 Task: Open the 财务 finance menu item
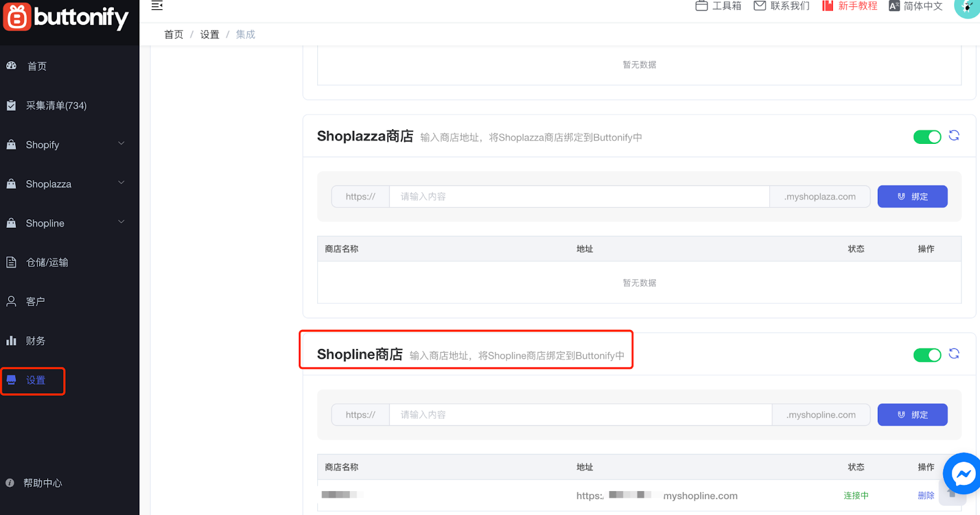coord(35,340)
